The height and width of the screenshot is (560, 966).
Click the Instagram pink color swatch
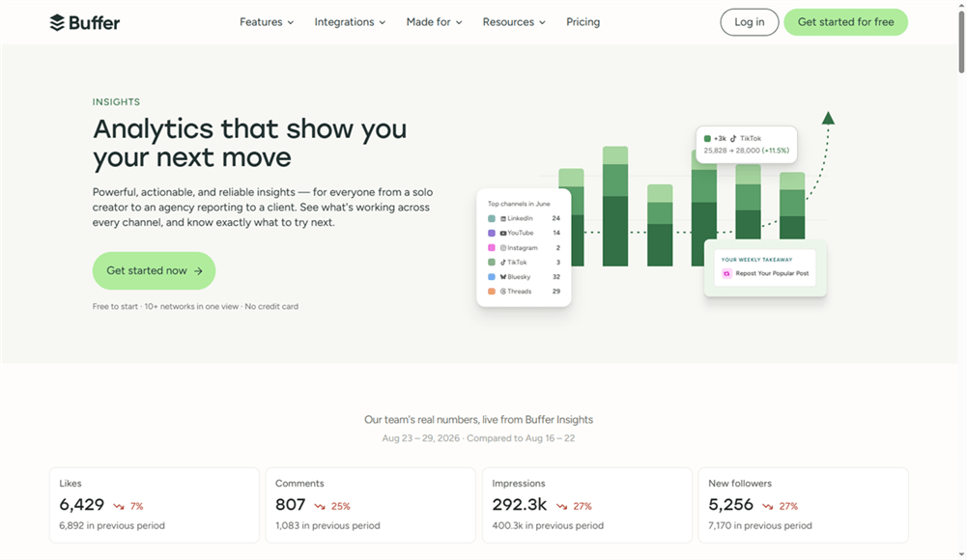[x=492, y=248]
